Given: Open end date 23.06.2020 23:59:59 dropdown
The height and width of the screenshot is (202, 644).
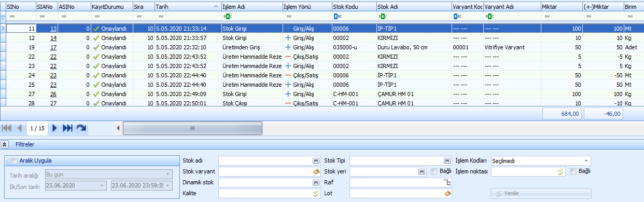Looking at the screenshot, I should pos(168,185).
